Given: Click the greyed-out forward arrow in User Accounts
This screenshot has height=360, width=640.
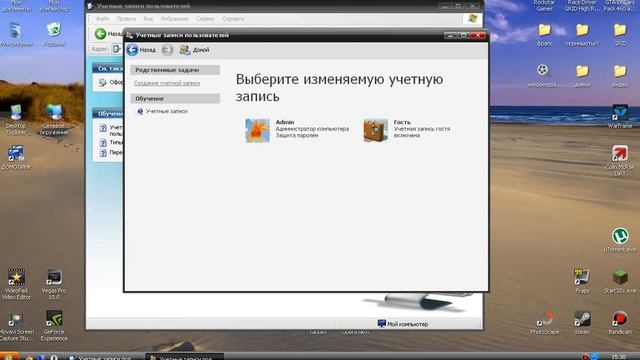Looking at the screenshot, I should [167, 50].
